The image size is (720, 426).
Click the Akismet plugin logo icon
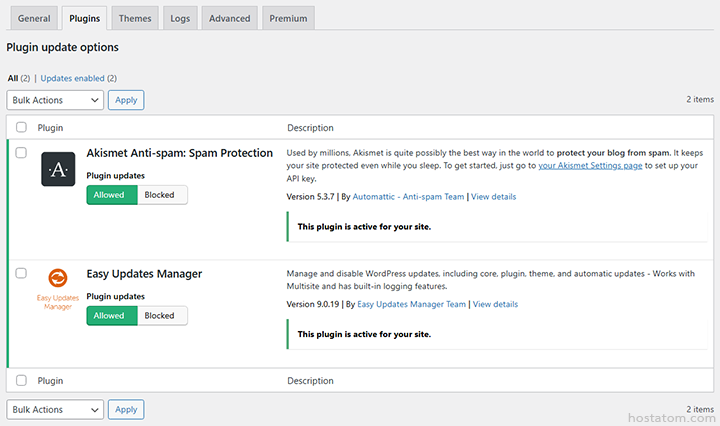[x=58, y=169]
